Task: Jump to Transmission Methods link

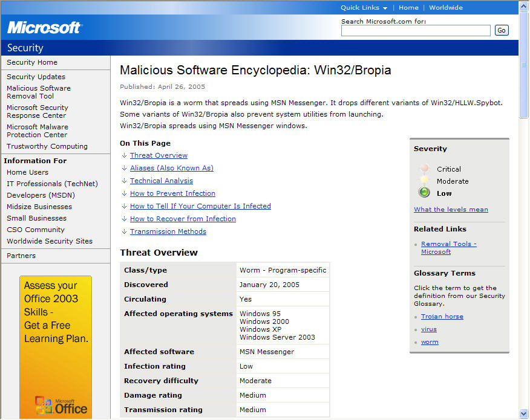Action: 168,231
